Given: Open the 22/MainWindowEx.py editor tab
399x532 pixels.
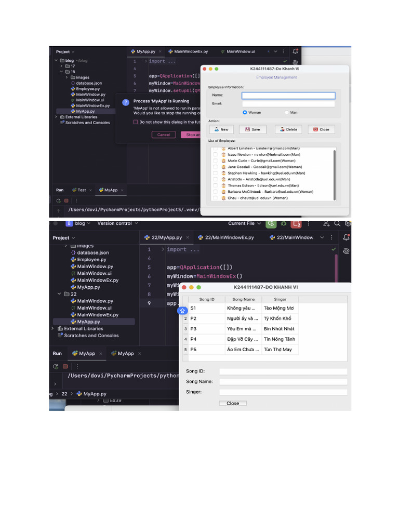Looking at the screenshot, I should click(x=226, y=237).
